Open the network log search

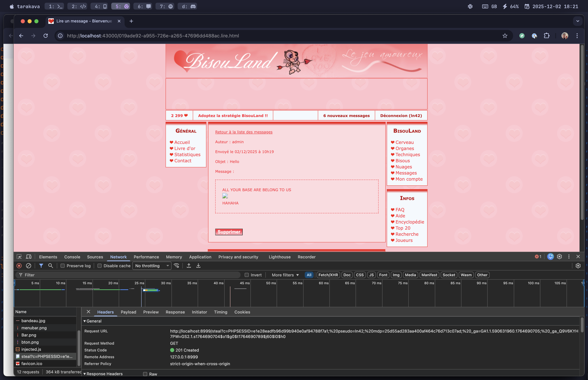51,266
